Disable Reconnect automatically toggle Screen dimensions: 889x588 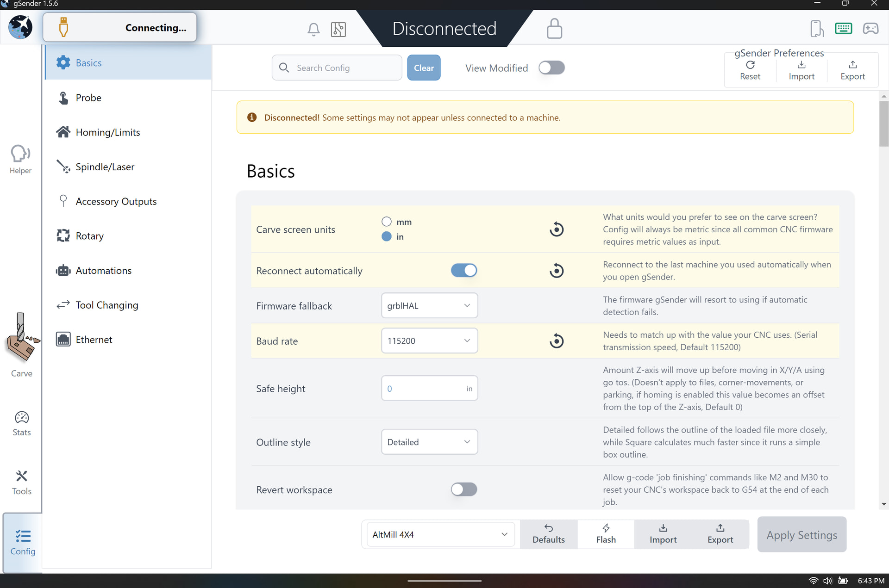pos(464,271)
